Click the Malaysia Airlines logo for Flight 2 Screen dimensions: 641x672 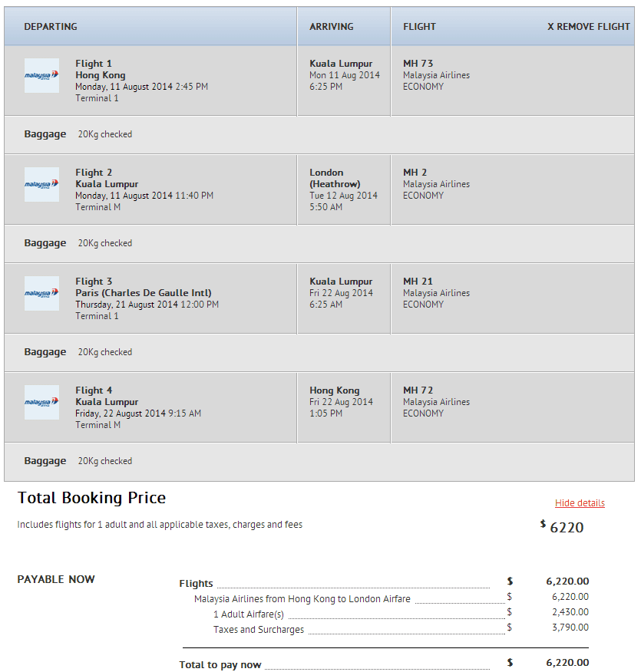pyautogui.click(x=41, y=184)
